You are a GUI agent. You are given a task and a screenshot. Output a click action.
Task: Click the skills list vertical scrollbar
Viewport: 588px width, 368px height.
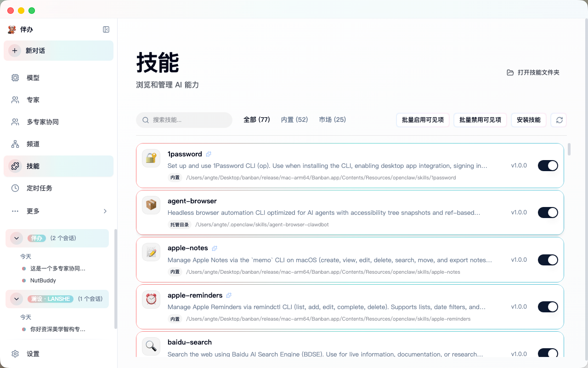click(x=569, y=149)
